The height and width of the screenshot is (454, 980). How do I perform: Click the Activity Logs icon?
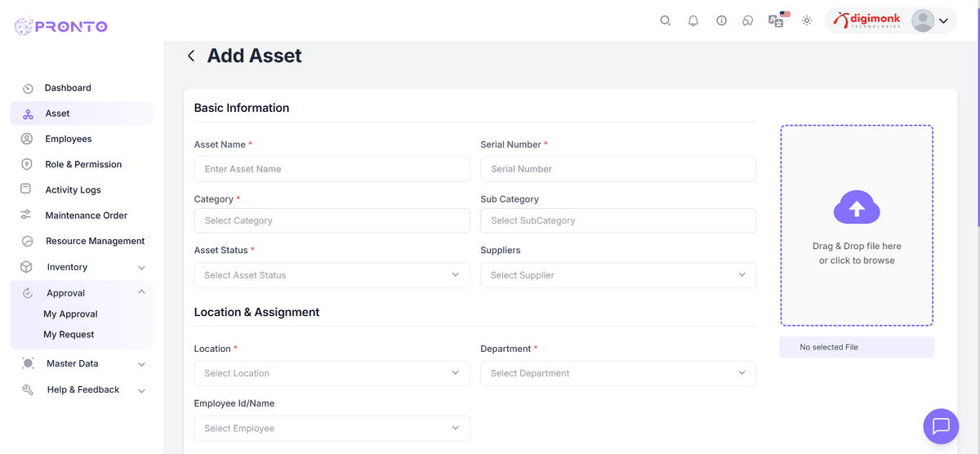point(25,189)
